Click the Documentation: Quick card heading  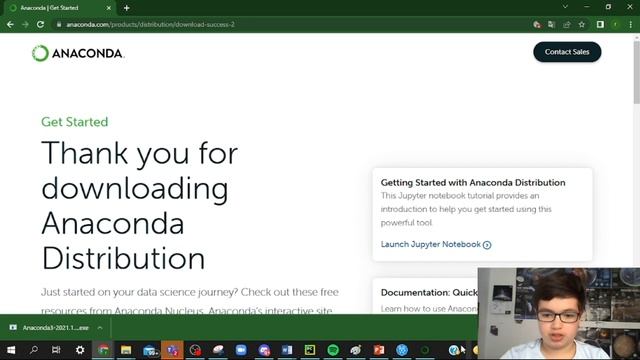coord(429,292)
